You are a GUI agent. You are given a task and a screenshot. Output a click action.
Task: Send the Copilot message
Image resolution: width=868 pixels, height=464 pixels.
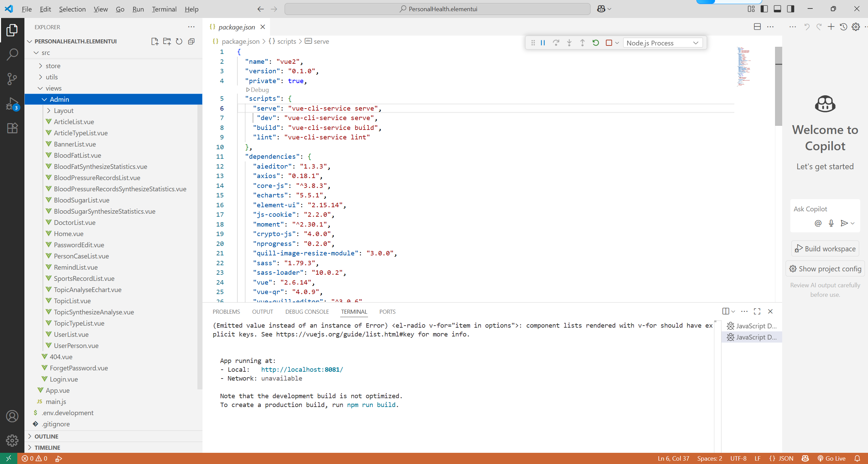click(844, 223)
